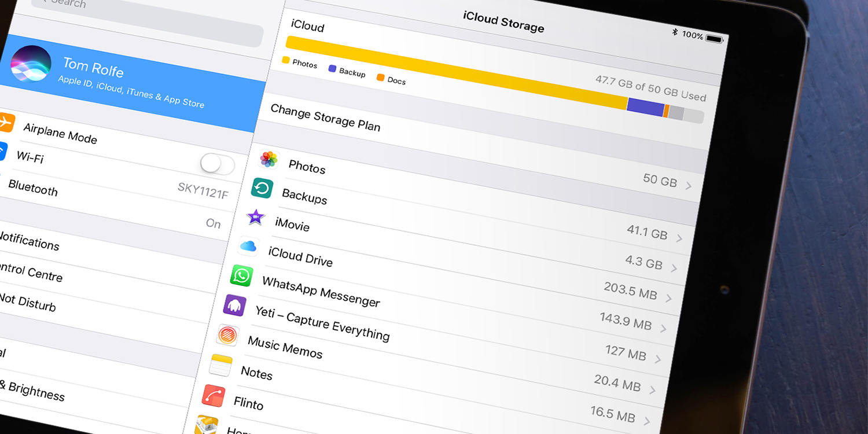
Task: Open chevron next to 16.5 MB
Action: [x=646, y=421]
